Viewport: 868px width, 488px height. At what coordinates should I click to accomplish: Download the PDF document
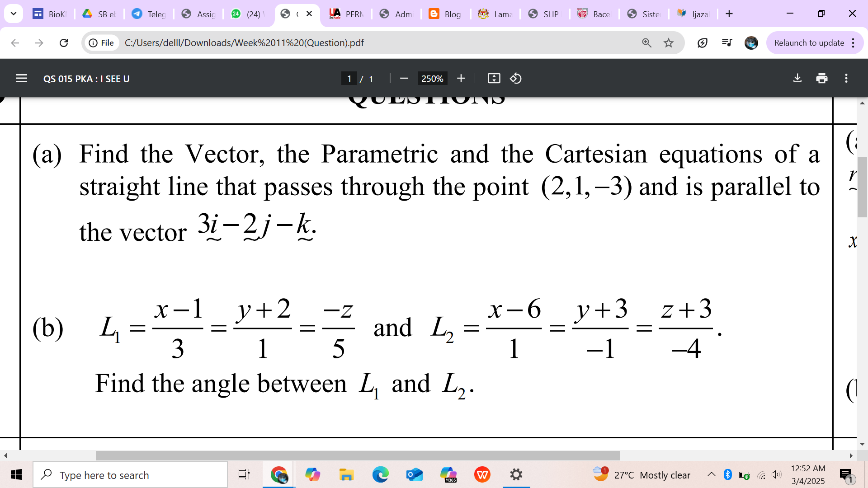[797, 78]
